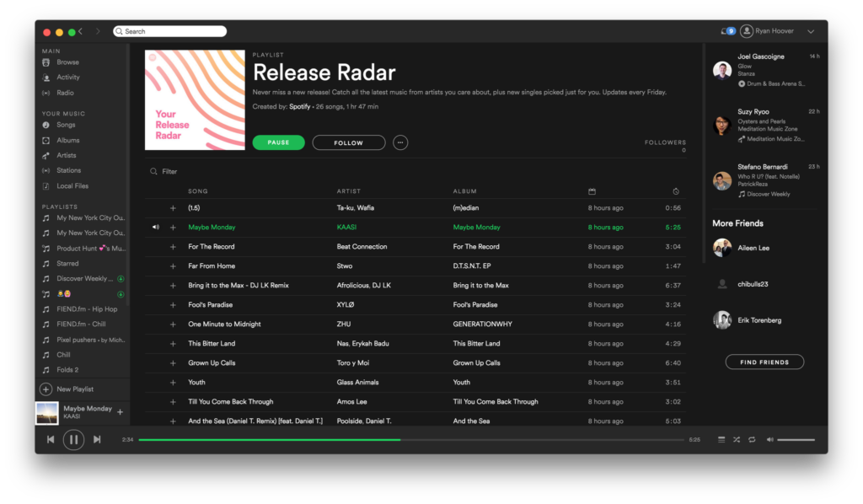Enable shuffle playback
The width and height of the screenshot is (863, 504).
pyautogui.click(x=736, y=439)
